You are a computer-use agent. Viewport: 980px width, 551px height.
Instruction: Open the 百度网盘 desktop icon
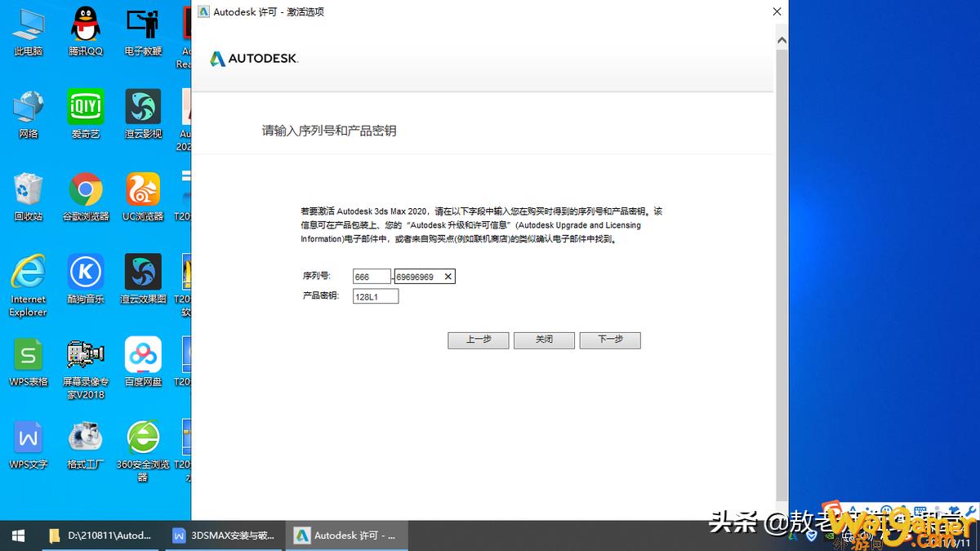[143, 362]
